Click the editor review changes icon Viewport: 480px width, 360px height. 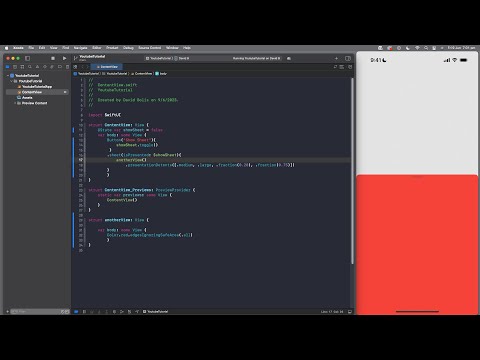click(x=335, y=67)
